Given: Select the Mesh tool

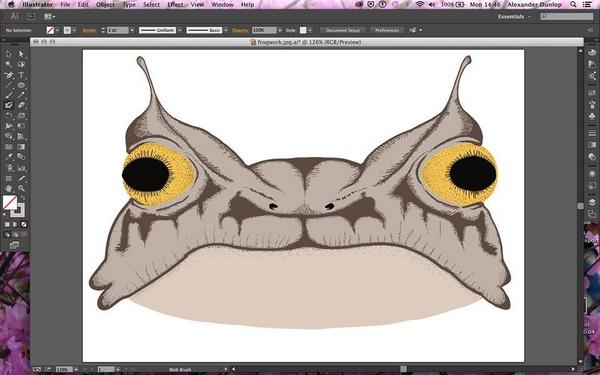Looking at the screenshot, I should coord(8,147).
